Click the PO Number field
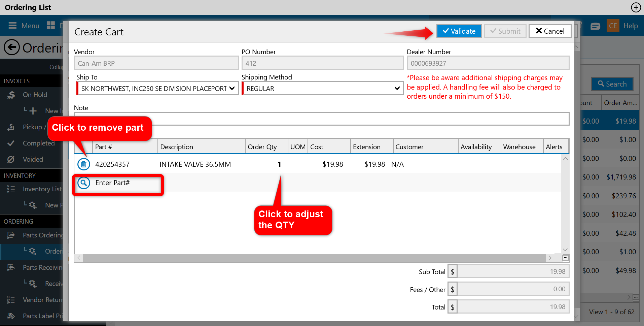This screenshot has width=644, height=326. (323, 63)
